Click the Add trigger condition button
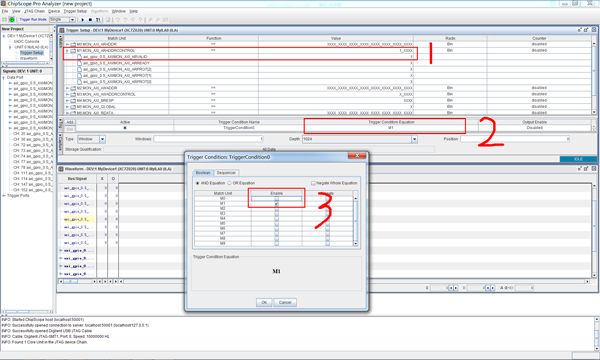 70,122
